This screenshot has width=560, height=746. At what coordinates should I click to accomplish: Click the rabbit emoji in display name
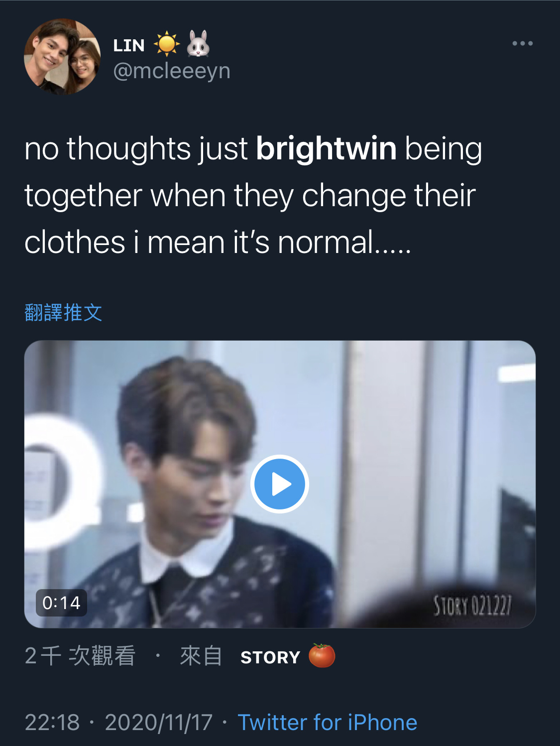[198, 43]
